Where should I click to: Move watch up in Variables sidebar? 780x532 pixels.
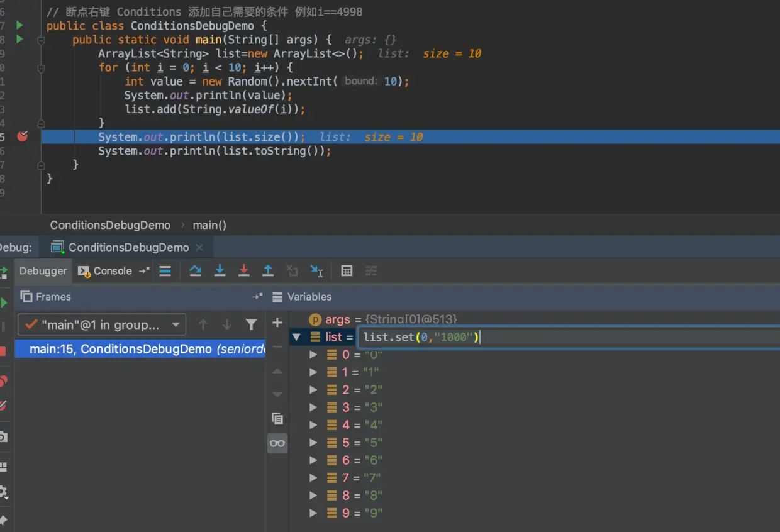pos(277,371)
